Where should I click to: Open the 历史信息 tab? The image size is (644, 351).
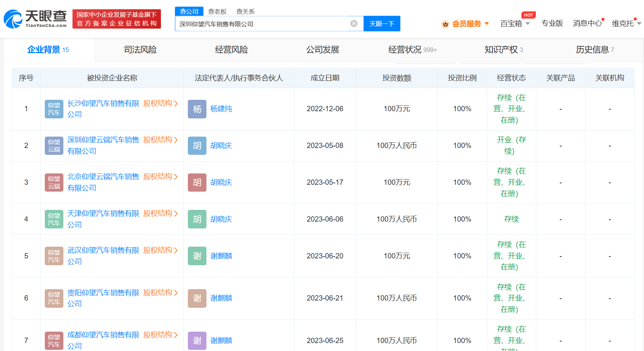(595, 50)
